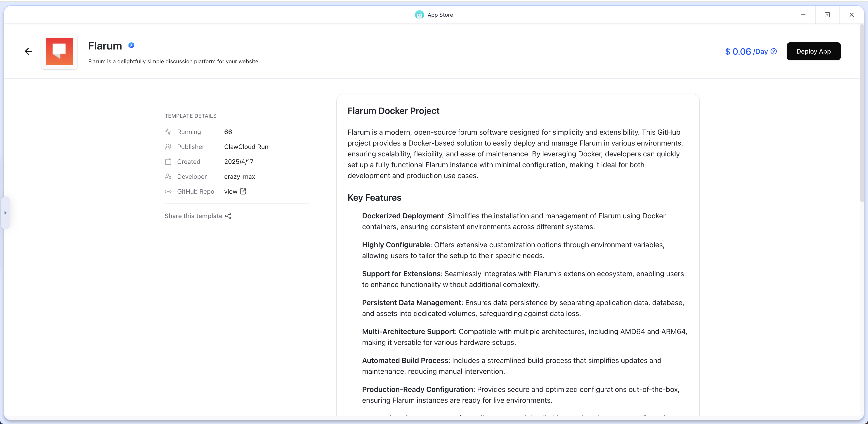The height and width of the screenshot is (424, 868).
Task: Click the Flarum app title text
Action: (105, 46)
